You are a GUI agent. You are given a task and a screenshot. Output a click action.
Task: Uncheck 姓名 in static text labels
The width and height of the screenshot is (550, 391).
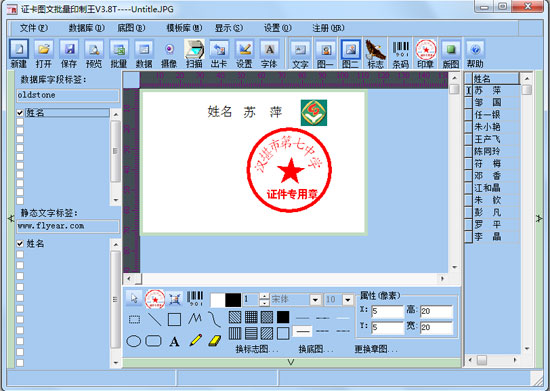tap(20, 244)
